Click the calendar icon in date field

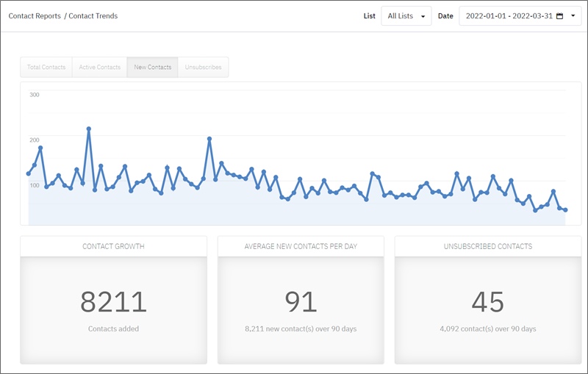tap(560, 16)
